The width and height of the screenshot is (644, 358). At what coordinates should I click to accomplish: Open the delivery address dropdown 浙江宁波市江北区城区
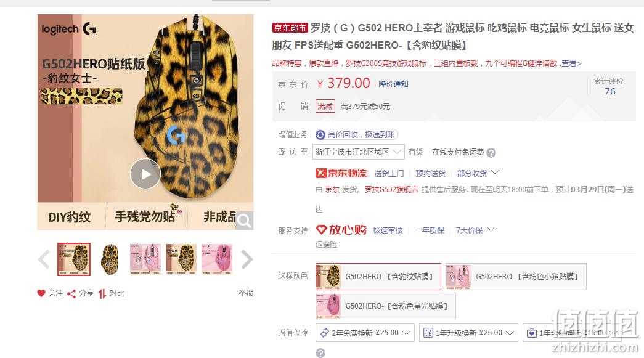coord(359,152)
